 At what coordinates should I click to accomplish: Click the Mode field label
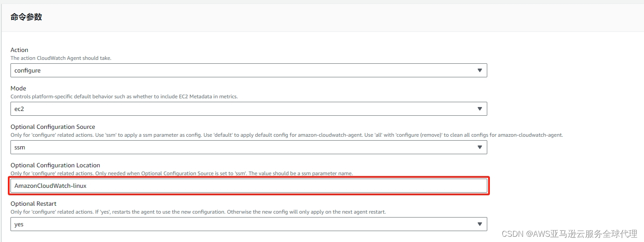pos(18,88)
